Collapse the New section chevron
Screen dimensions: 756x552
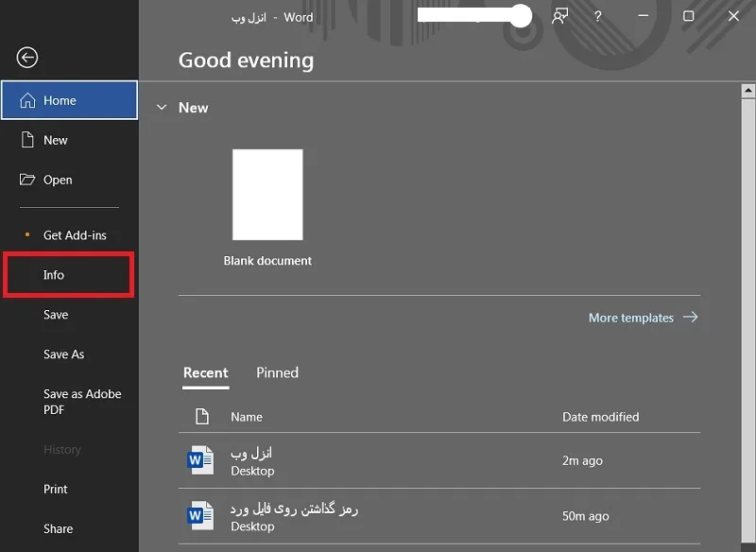click(162, 107)
